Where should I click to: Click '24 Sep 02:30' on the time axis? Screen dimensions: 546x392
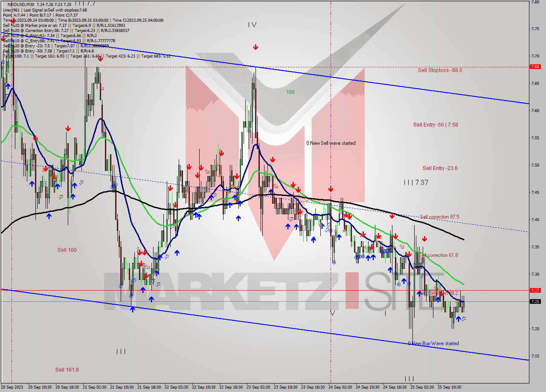point(340,387)
